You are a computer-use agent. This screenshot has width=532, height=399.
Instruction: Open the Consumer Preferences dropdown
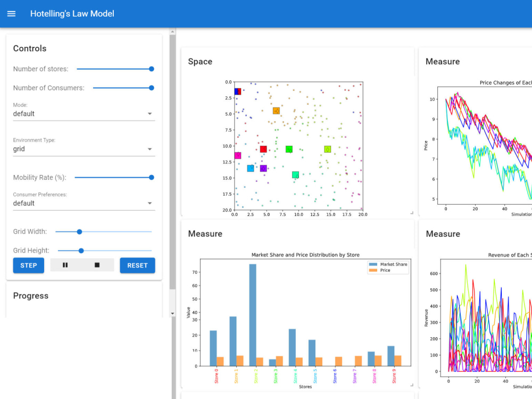point(84,203)
